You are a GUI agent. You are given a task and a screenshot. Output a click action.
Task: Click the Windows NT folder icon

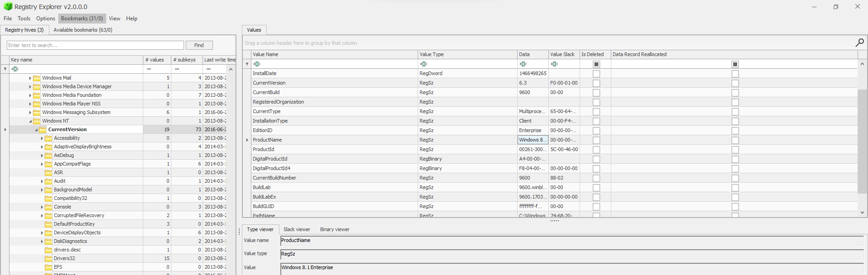(x=37, y=121)
